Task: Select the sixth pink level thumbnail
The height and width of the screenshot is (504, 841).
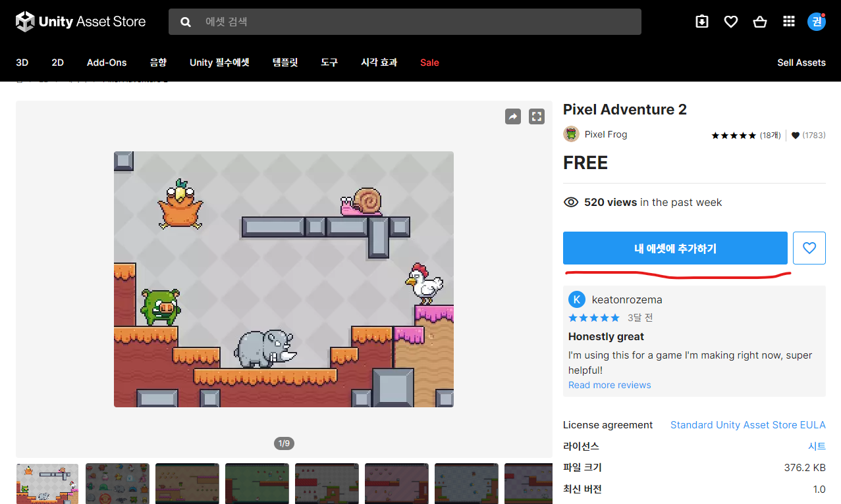Action: pyautogui.click(x=396, y=484)
